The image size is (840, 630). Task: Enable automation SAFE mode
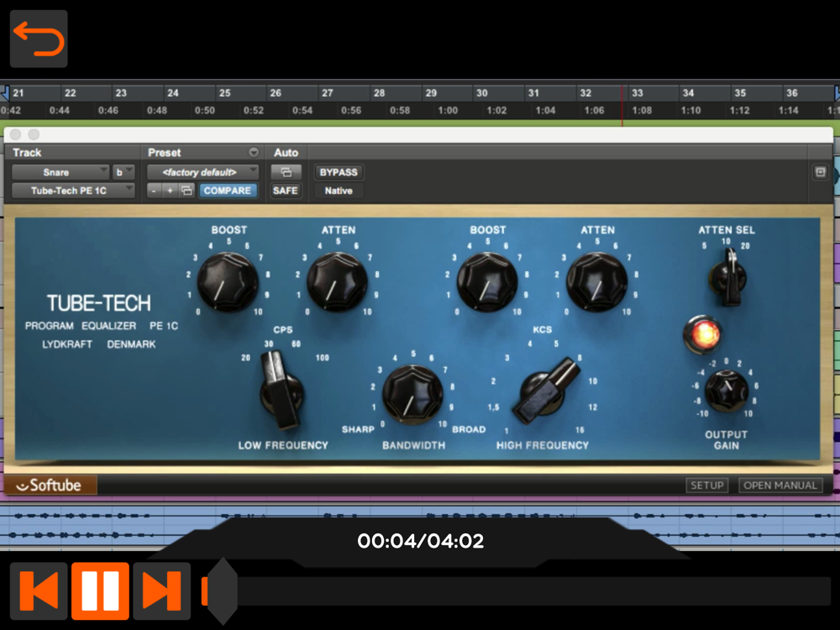[286, 191]
